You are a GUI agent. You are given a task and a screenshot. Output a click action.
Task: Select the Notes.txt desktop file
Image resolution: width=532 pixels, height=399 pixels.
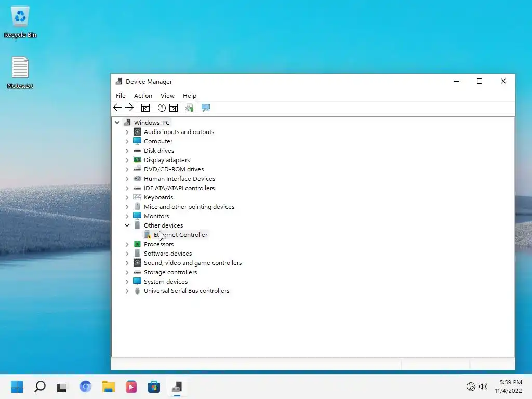click(20, 73)
